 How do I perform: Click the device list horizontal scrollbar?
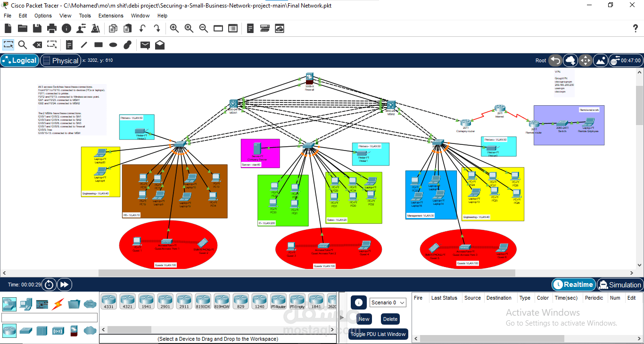129,329
